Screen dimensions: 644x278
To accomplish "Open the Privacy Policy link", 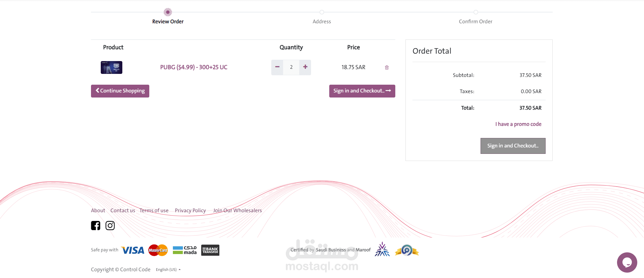I will click(190, 211).
